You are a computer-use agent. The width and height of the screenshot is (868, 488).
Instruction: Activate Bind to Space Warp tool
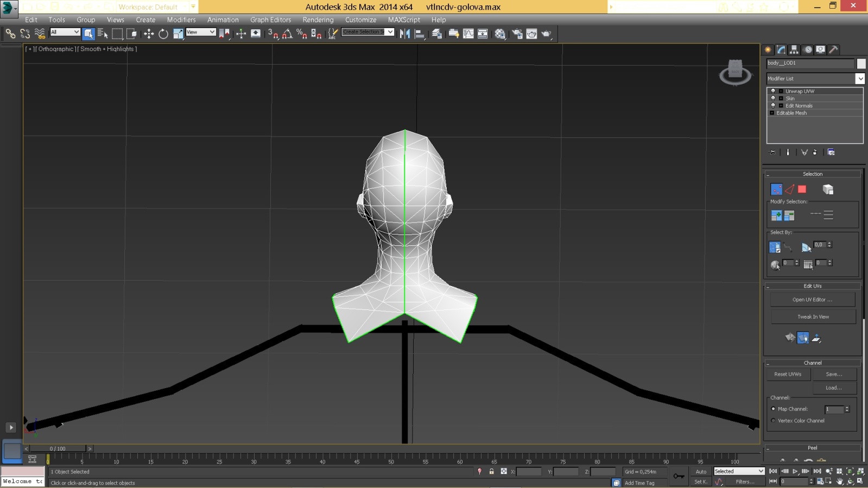point(40,34)
